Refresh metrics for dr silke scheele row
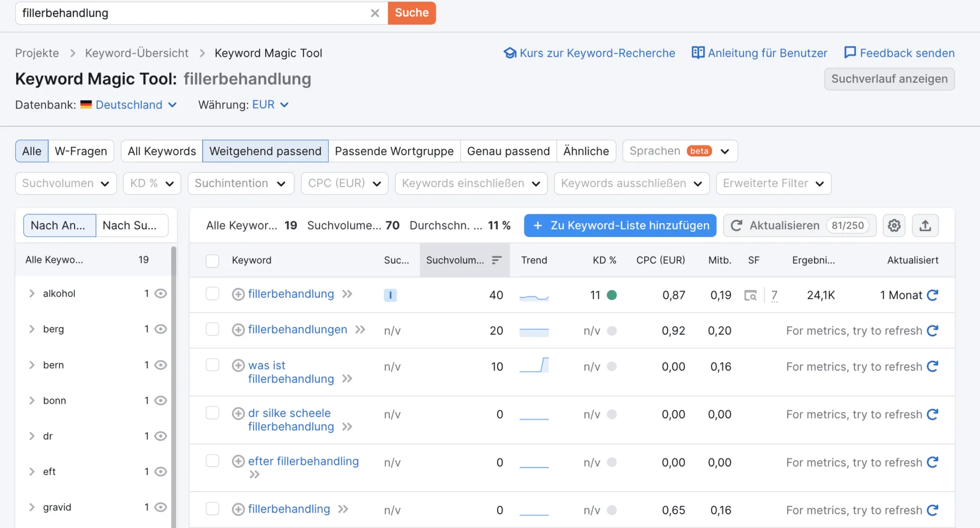The height and width of the screenshot is (528, 980). tap(933, 415)
